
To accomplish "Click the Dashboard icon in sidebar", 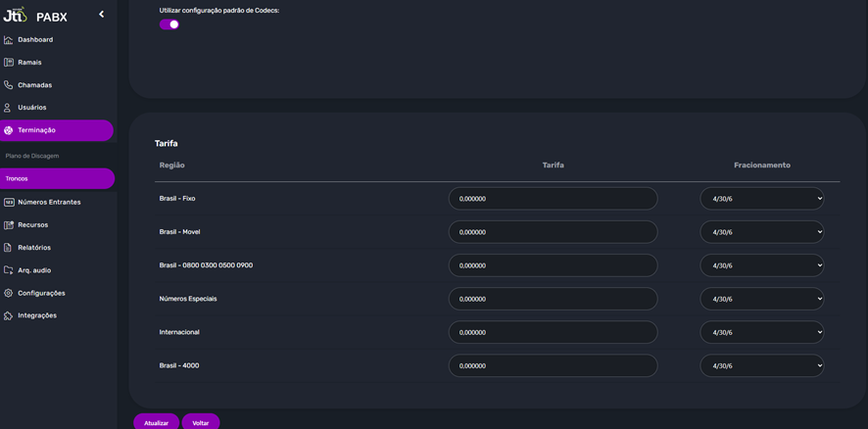I will point(9,40).
